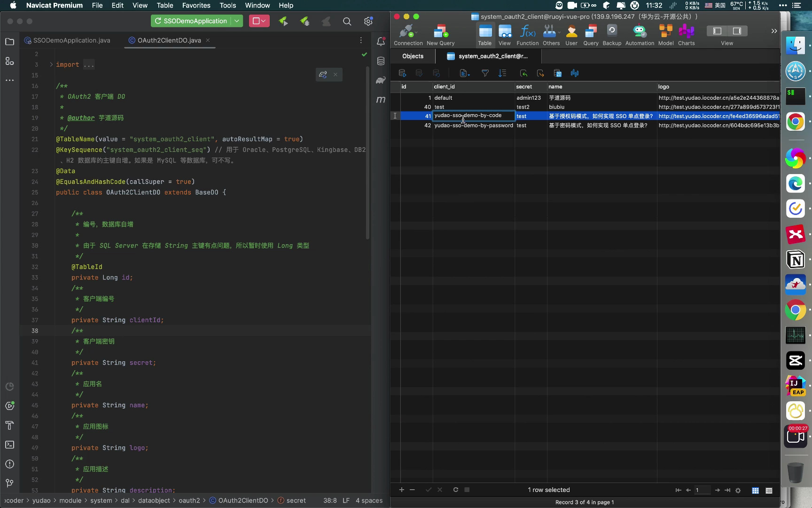Screen dimensions: 812x508
Task: Click the Backup icon in Navicat toolbar
Action: click(612, 35)
